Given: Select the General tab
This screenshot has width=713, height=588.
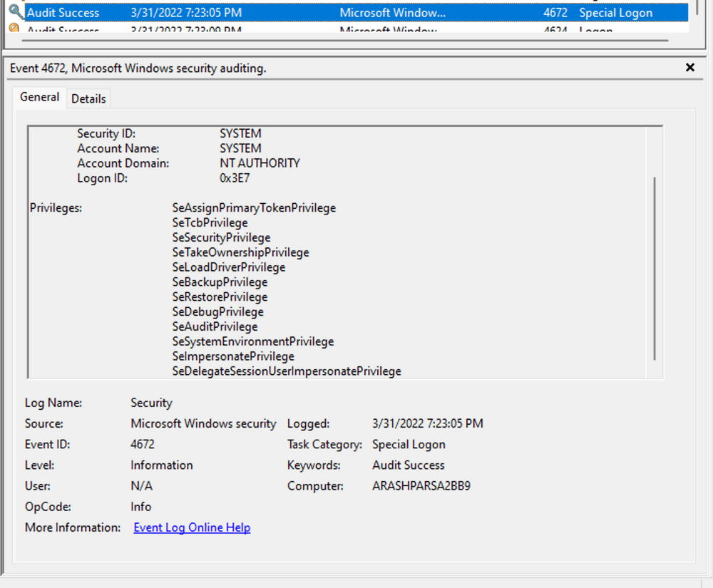Looking at the screenshot, I should click(39, 97).
